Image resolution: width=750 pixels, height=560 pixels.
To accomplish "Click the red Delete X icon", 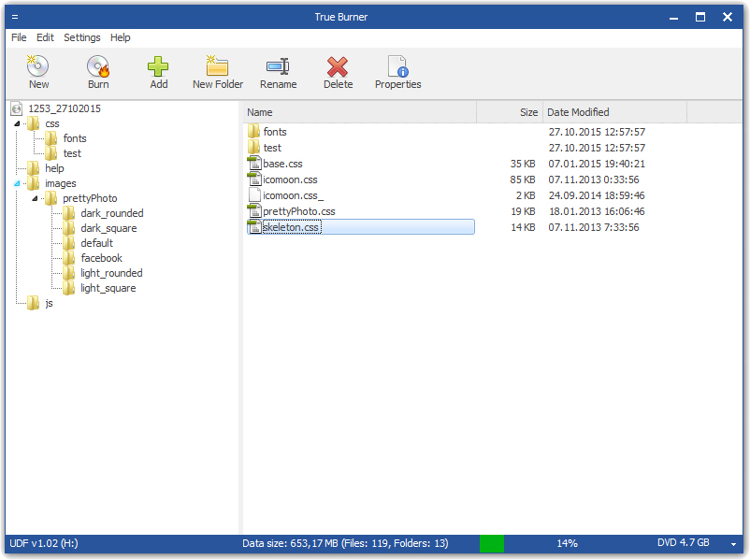I will click(338, 66).
